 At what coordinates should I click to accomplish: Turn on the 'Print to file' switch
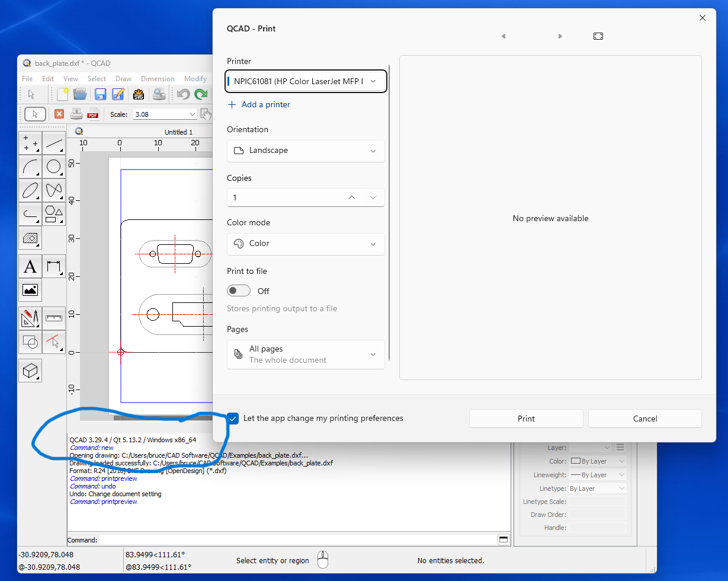[239, 290]
